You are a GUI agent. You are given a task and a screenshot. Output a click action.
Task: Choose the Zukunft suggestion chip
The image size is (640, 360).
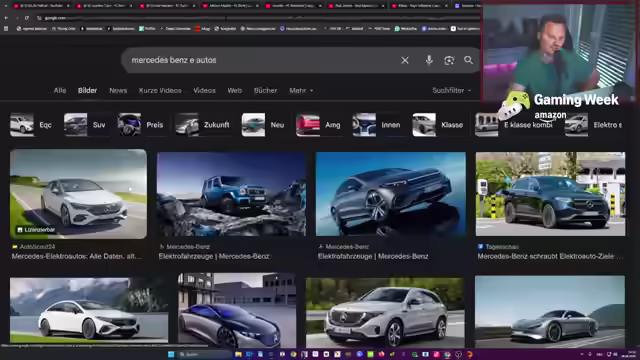pyautogui.click(x=203, y=125)
